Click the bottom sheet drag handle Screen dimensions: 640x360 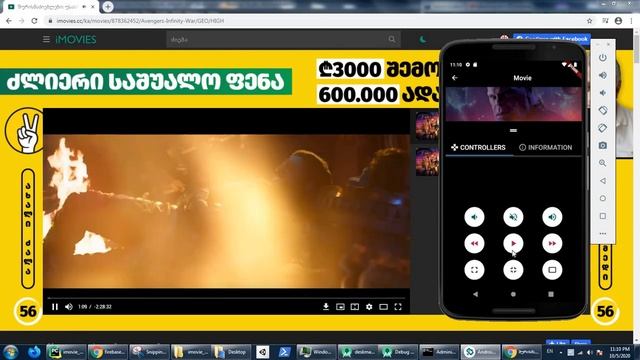(513, 130)
